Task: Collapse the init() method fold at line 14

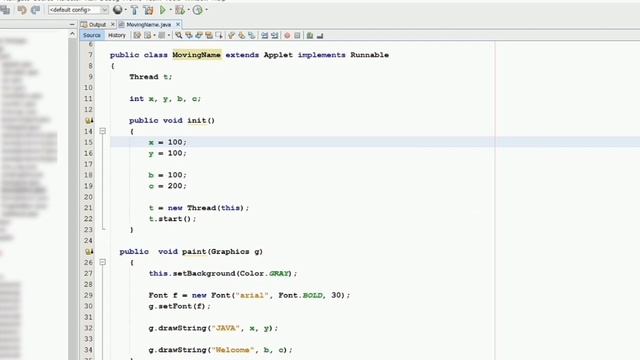Action: point(102,131)
